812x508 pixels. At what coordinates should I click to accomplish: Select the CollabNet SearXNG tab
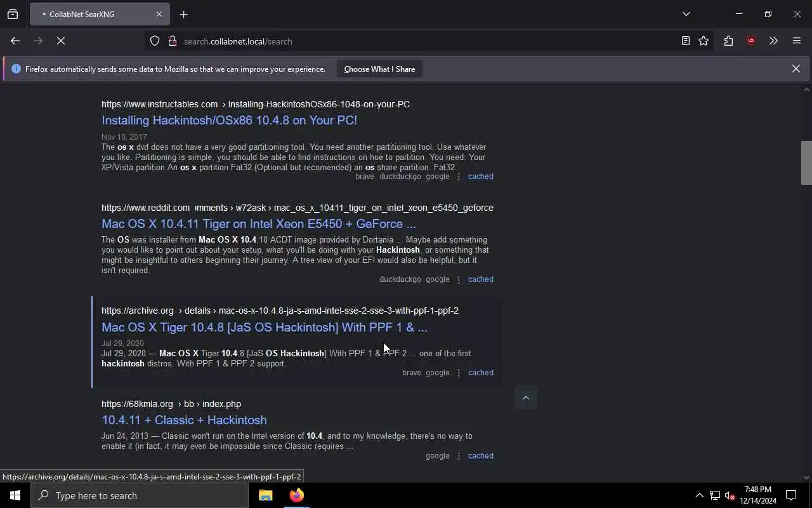(x=99, y=14)
